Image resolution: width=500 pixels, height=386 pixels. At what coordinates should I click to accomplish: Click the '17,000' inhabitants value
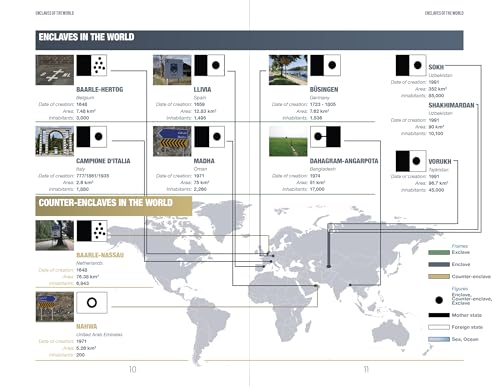(317, 189)
